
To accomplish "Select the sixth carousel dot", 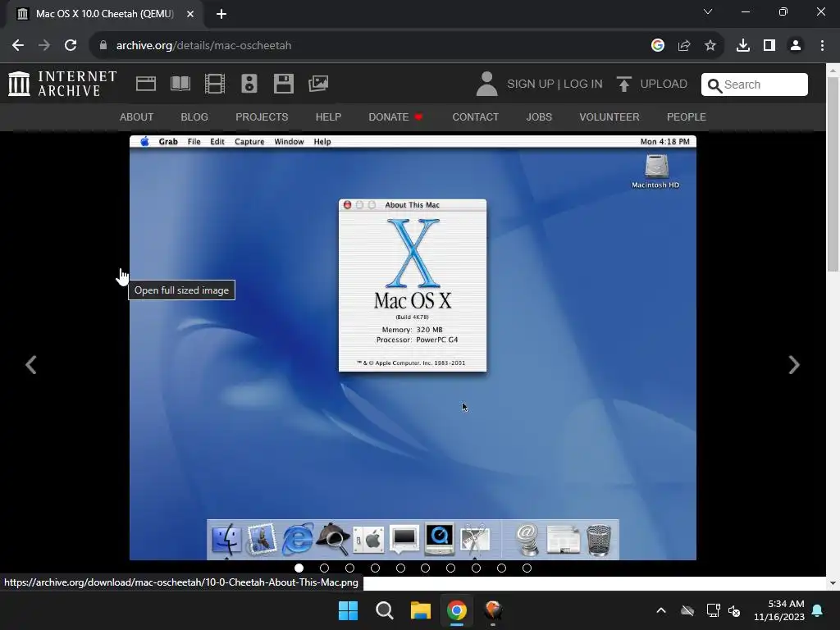I will [x=426, y=568].
